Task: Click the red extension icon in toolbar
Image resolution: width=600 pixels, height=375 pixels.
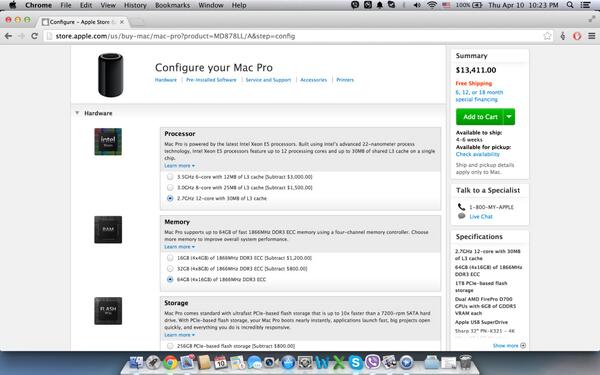Action: click(577, 36)
